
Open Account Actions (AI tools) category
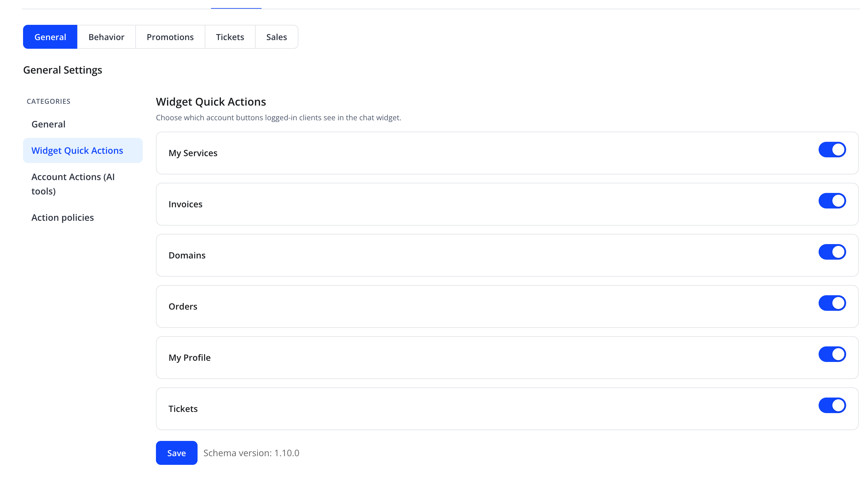(x=83, y=184)
